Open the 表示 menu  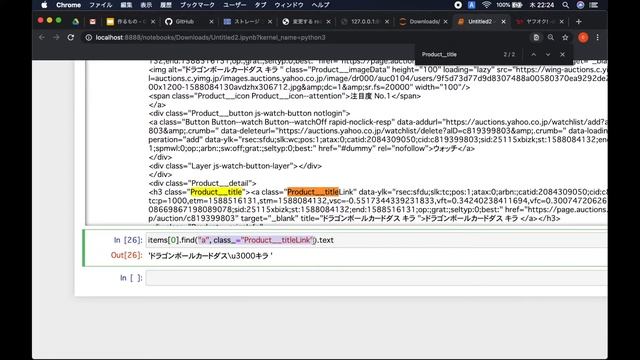pyautogui.click(x=146, y=5)
